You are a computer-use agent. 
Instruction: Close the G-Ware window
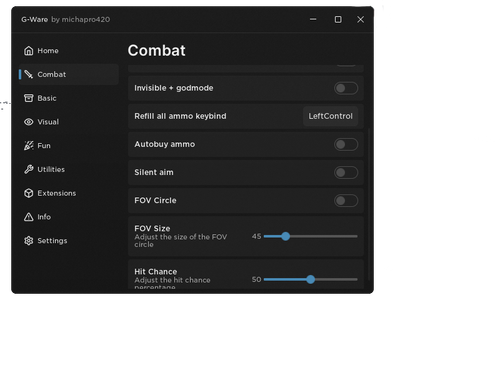pos(361,20)
